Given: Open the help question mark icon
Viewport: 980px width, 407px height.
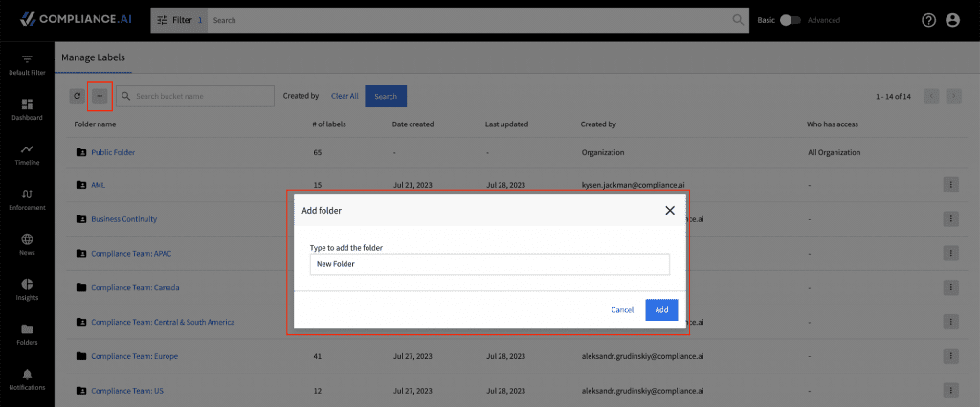Looking at the screenshot, I should click(x=928, y=20).
